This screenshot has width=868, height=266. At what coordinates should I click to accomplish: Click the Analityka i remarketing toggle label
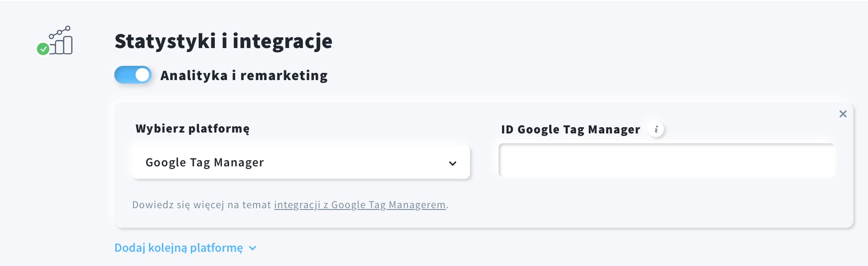pos(244,76)
